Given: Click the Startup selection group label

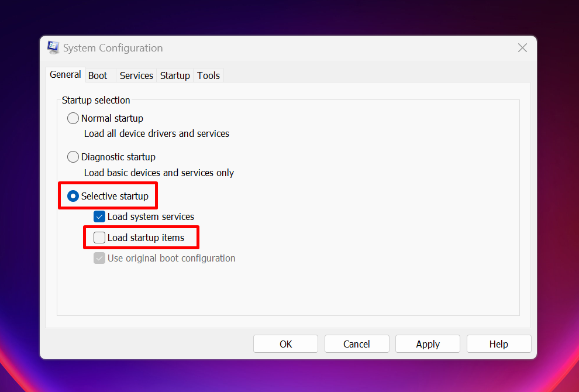Looking at the screenshot, I should pos(95,100).
